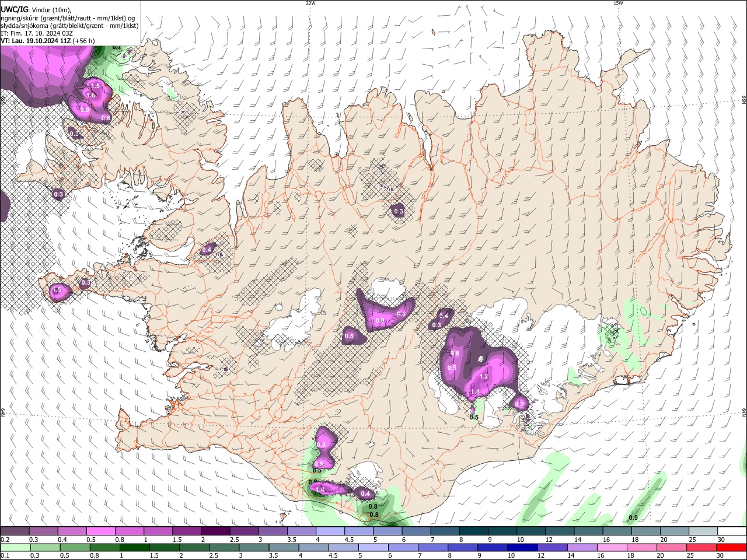This screenshot has width=747, height=560.
Task: Click the 0.5 value off the southeast coast
Action: 633,517
